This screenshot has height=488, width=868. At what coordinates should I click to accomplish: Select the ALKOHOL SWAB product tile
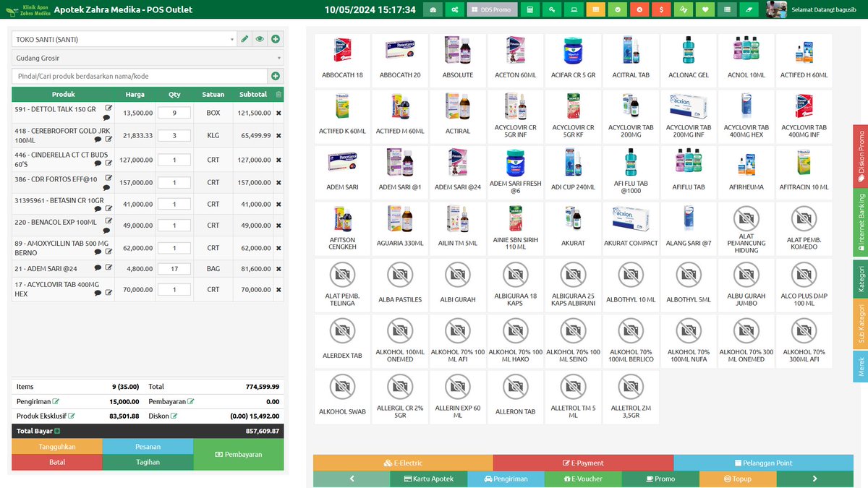click(342, 396)
